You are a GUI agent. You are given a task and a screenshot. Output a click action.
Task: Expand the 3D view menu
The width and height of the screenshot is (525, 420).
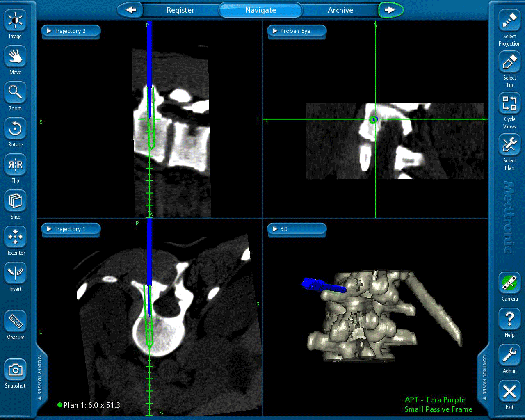[x=297, y=229]
